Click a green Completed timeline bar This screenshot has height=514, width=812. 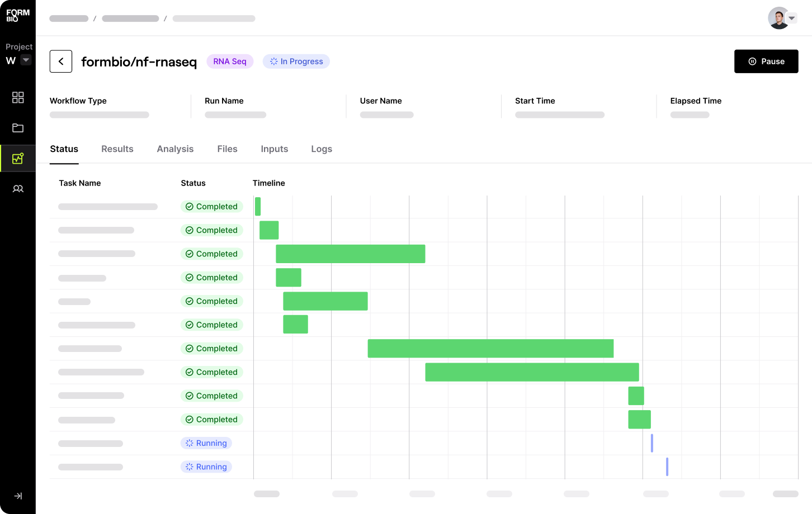[x=351, y=254]
